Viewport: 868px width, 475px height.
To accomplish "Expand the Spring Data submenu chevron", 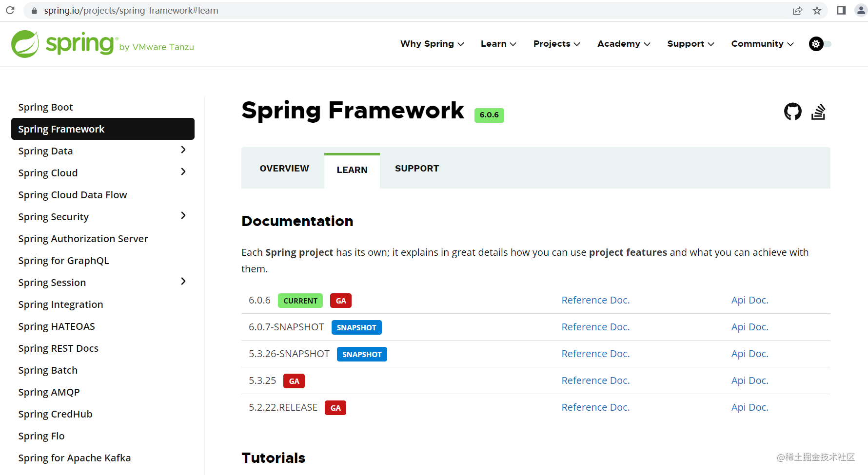I will point(183,150).
